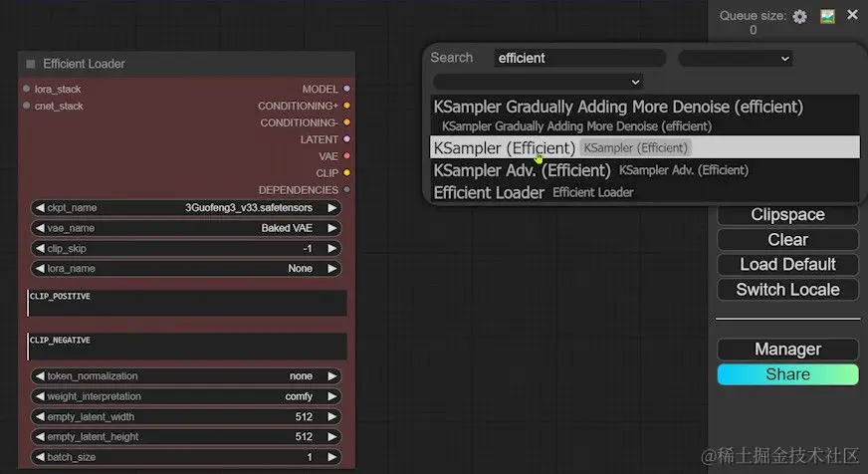
Task: Click the DEPENDENCIES output socket
Action: (x=346, y=189)
